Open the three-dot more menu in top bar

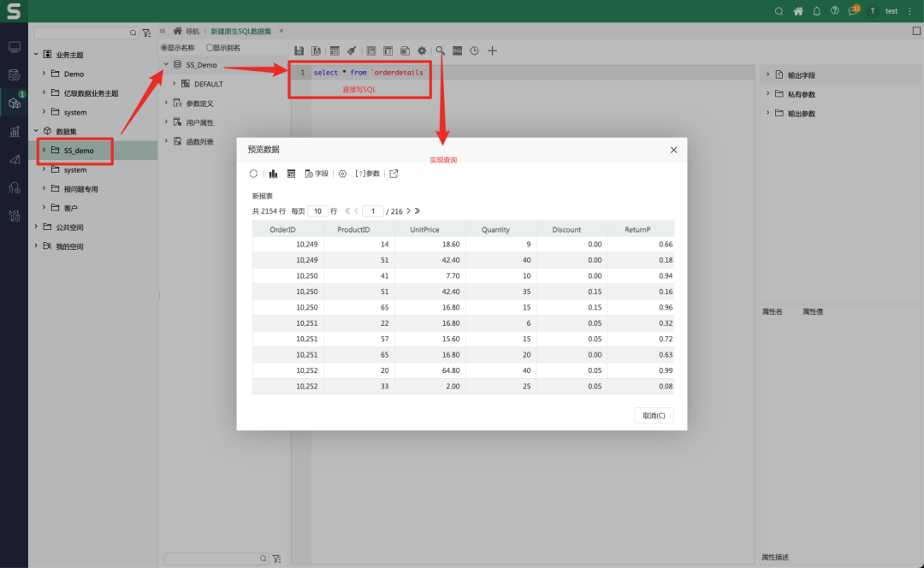click(909, 11)
